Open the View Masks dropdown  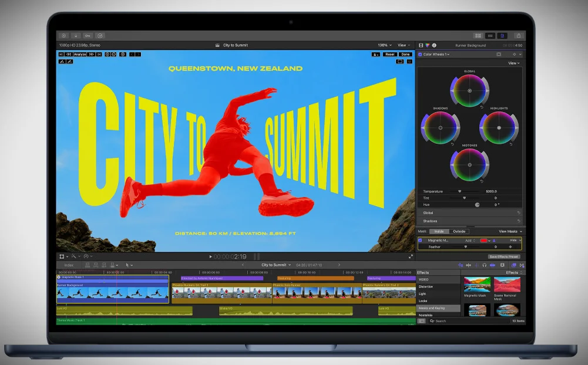tap(510, 232)
